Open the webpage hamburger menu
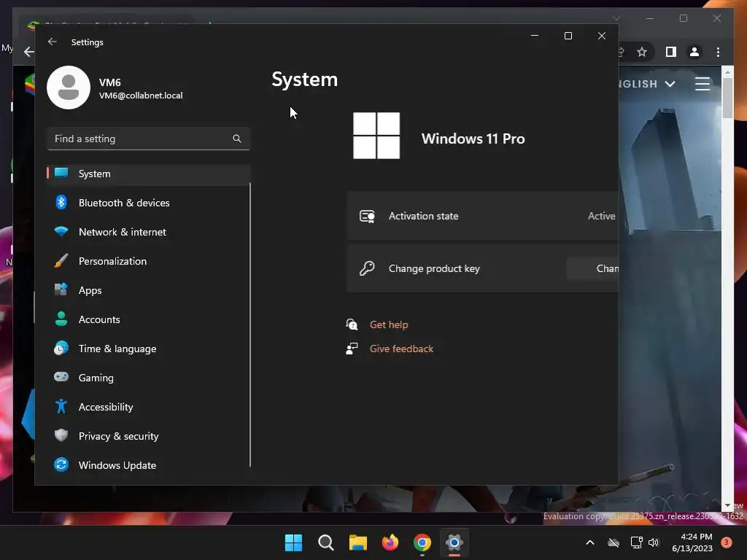This screenshot has width=747, height=560. tap(703, 84)
